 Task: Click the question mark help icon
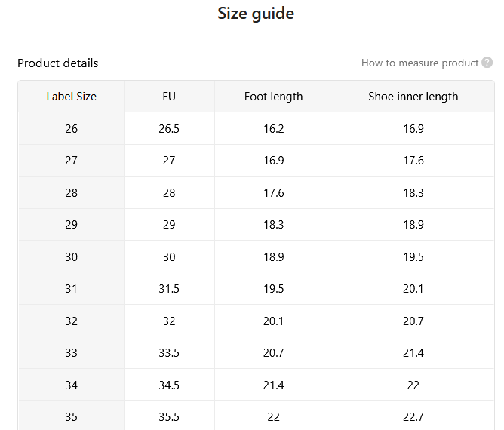[487, 63]
